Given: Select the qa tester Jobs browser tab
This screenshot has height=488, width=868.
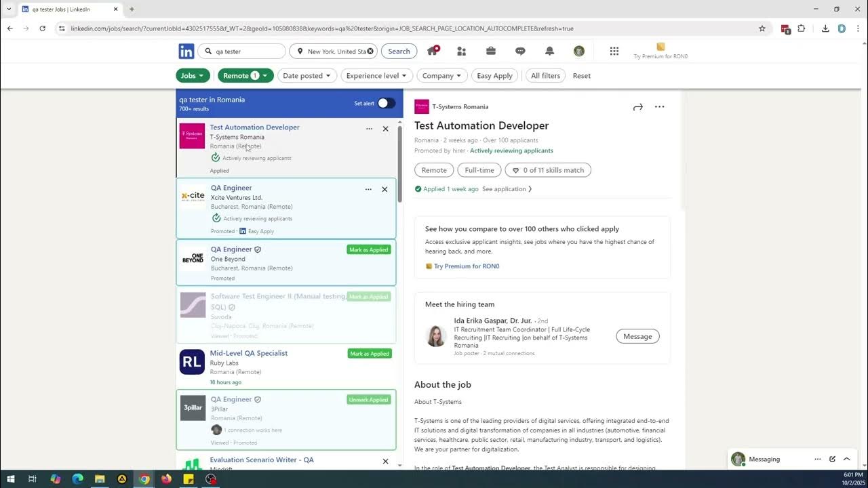Looking at the screenshot, I should 61,9.
